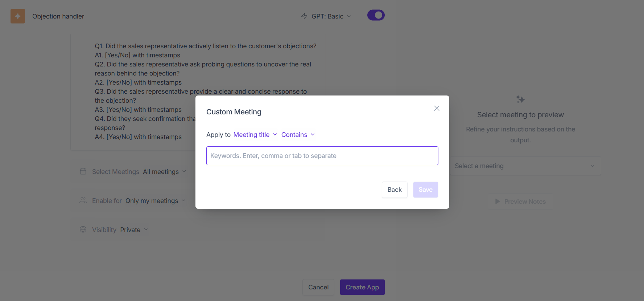Click the orange Objection handler app icon

click(x=18, y=16)
